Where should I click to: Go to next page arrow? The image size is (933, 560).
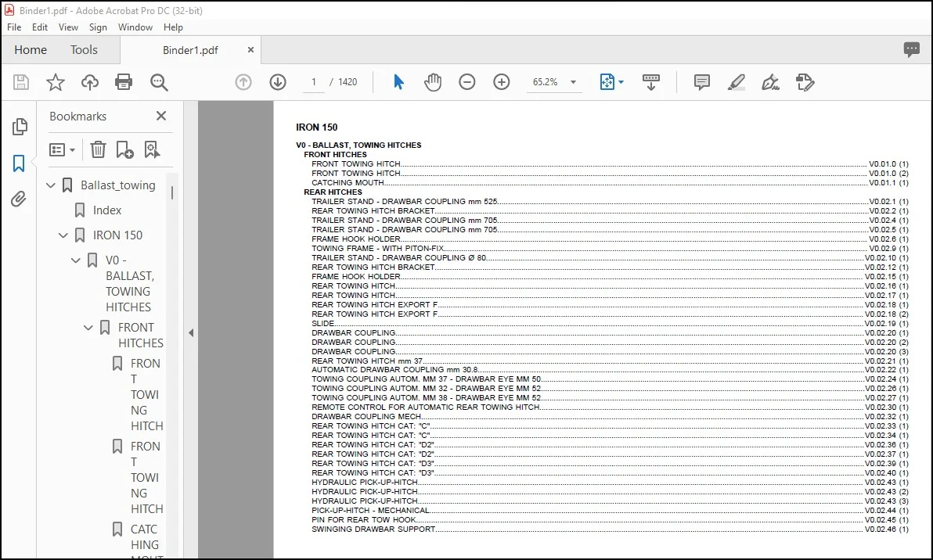click(278, 82)
